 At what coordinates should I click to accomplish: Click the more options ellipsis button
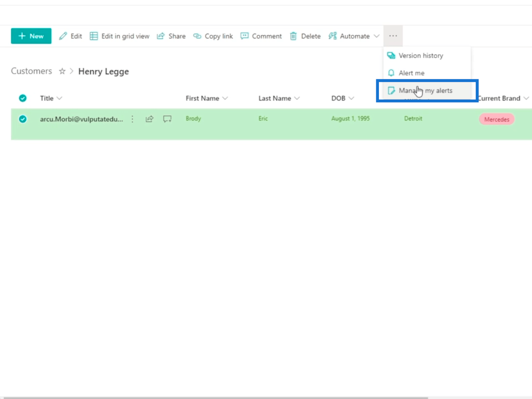[x=393, y=36]
